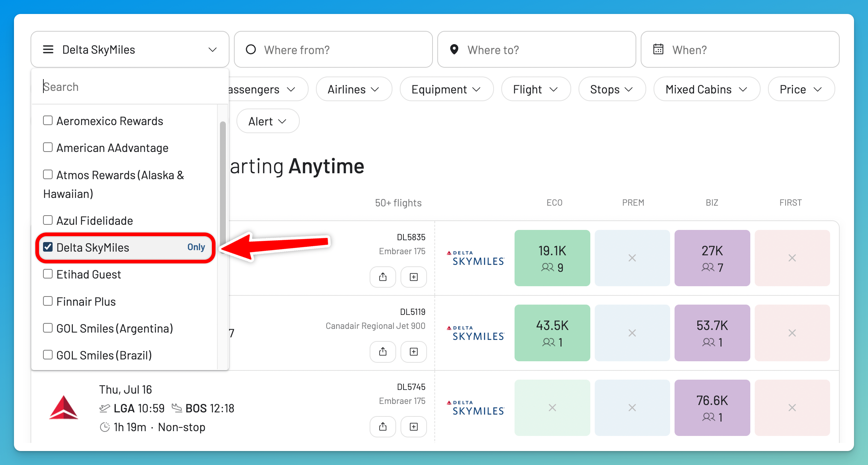Viewport: 868px width, 465px height.
Task: Check the Finnair Plus checkbox
Action: 48,301
